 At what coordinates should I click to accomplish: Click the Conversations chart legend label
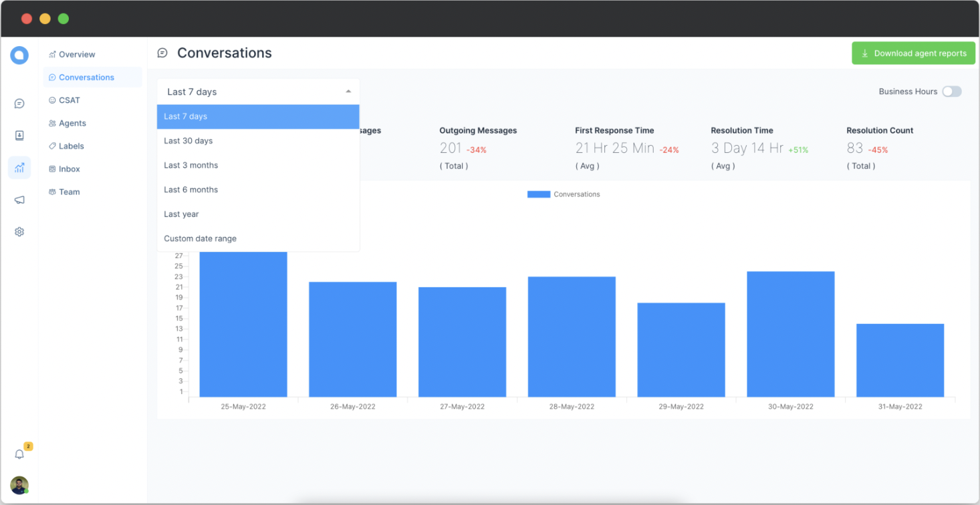click(577, 194)
